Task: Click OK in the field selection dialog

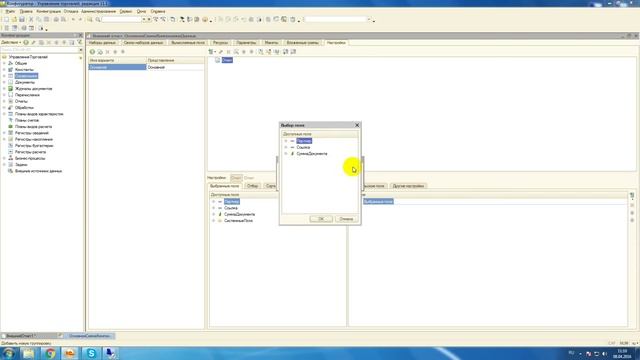Action: [x=321, y=219]
